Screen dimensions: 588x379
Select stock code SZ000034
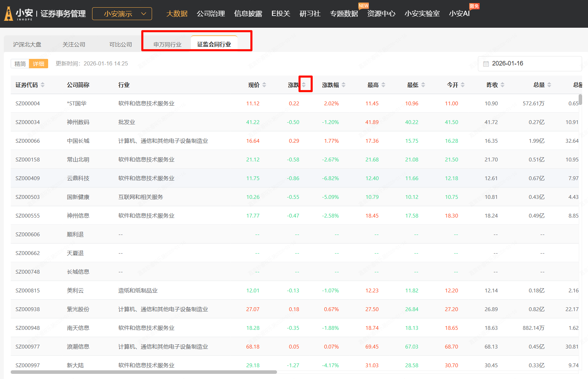28,122
